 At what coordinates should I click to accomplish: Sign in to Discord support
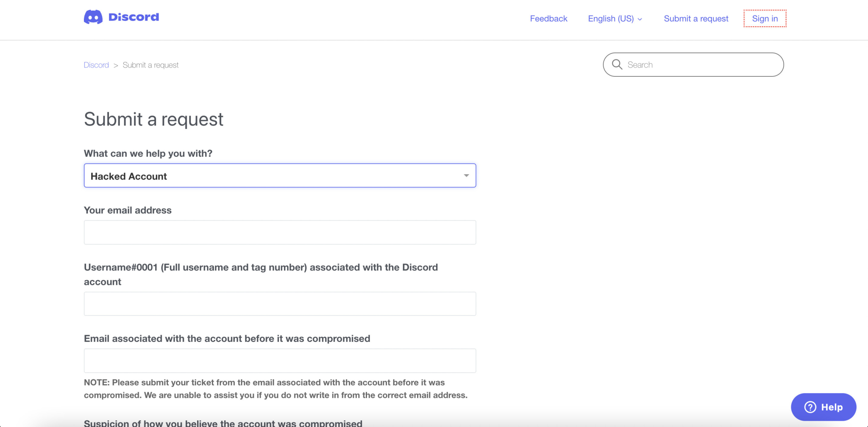coord(765,19)
